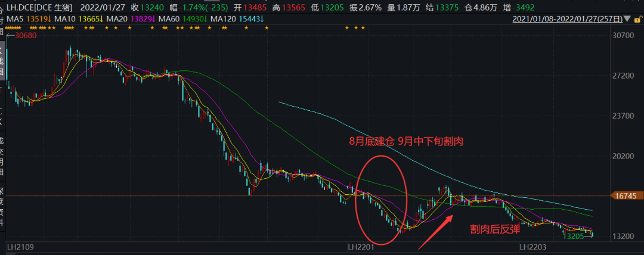
Task: Click the high price 13565
Action: tap(295, 7)
